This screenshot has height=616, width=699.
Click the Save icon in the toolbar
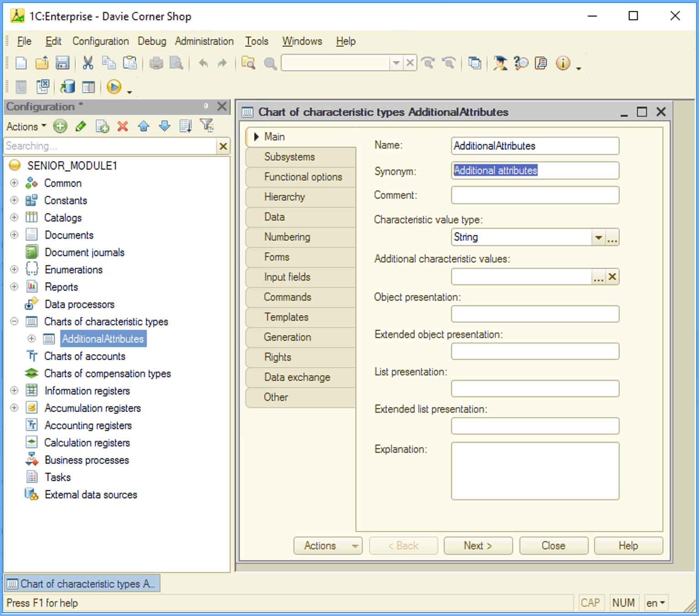62,63
